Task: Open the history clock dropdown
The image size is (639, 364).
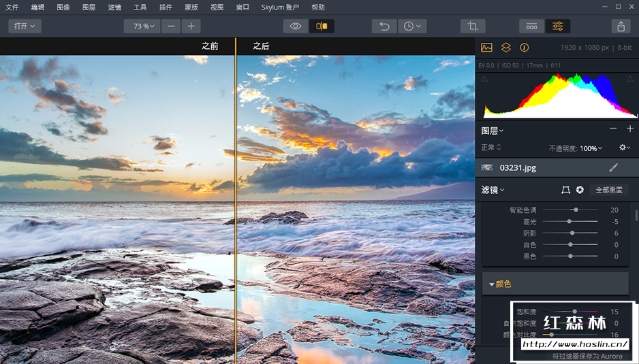Action: tap(412, 26)
